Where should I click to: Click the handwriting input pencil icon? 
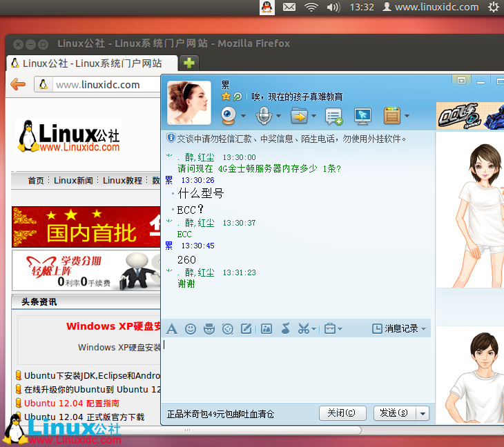pos(246,329)
